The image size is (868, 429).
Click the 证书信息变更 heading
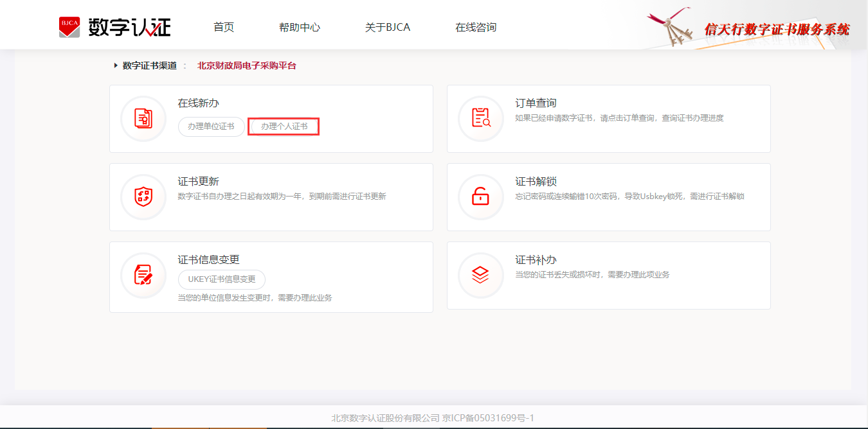pyautogui.click(x=209, y=259)
